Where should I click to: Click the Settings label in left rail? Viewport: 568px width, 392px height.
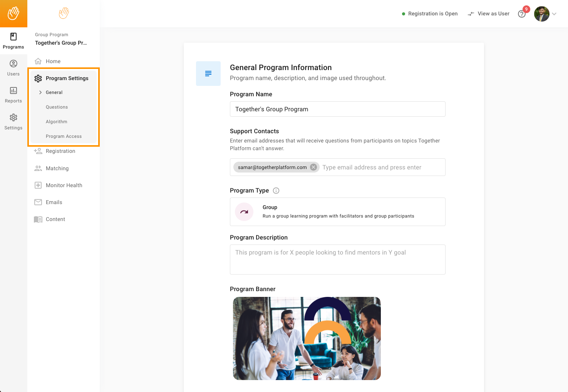coord(13,128)
